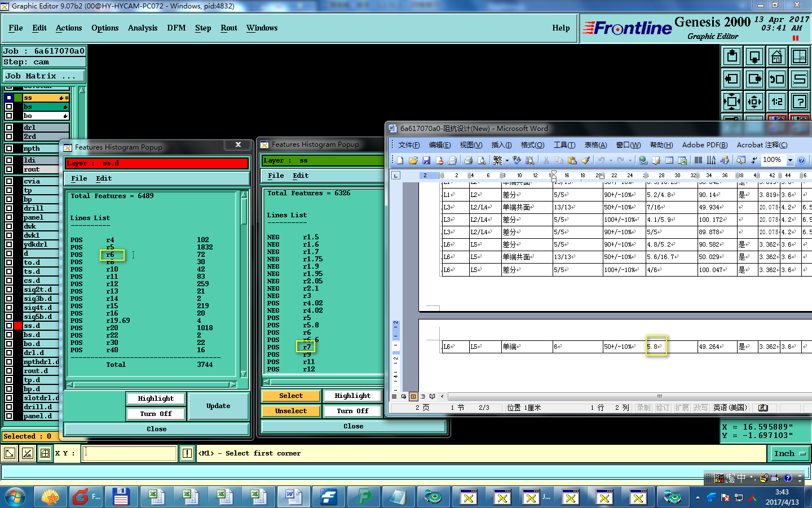Click the exclamation mark icon beside coordinate field
The height and width of the screenshot is (508, 812).
click(187, 453)
